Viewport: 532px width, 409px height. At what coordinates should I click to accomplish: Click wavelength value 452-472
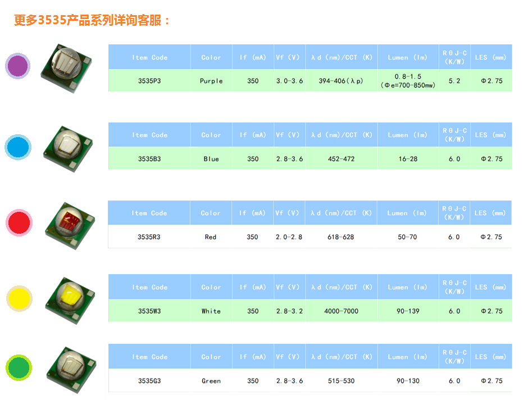[x=341, y=159]
